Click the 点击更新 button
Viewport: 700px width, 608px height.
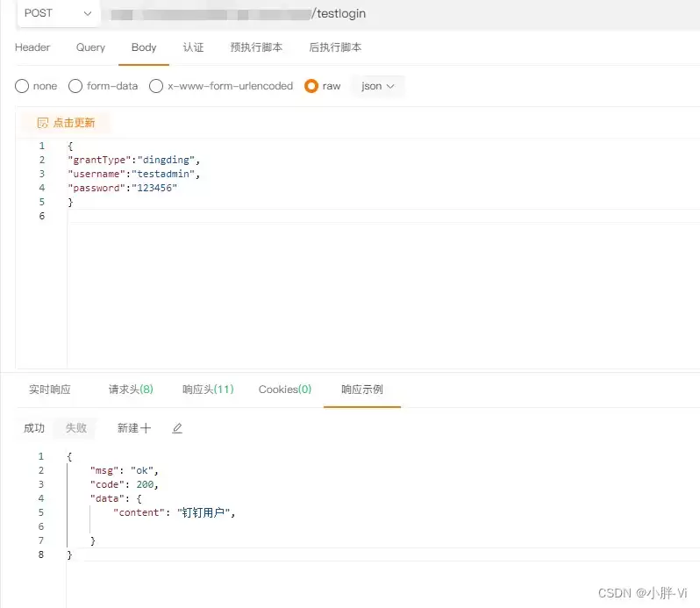[x=66, y=123]
